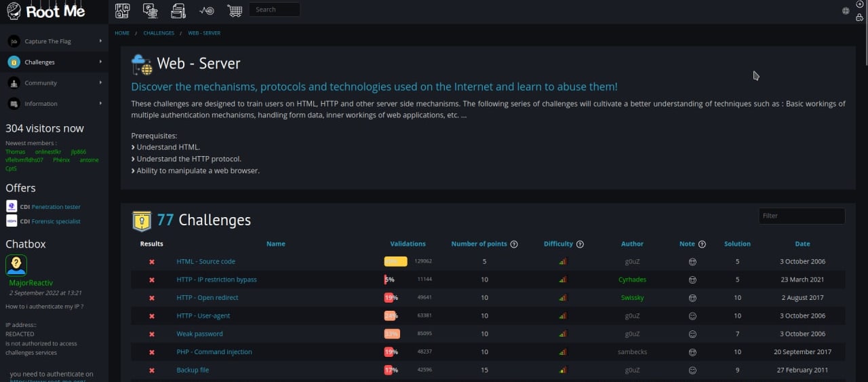Click the globe language icon at top right
This screenshot has width=868, height=382.
click(846, 11)
